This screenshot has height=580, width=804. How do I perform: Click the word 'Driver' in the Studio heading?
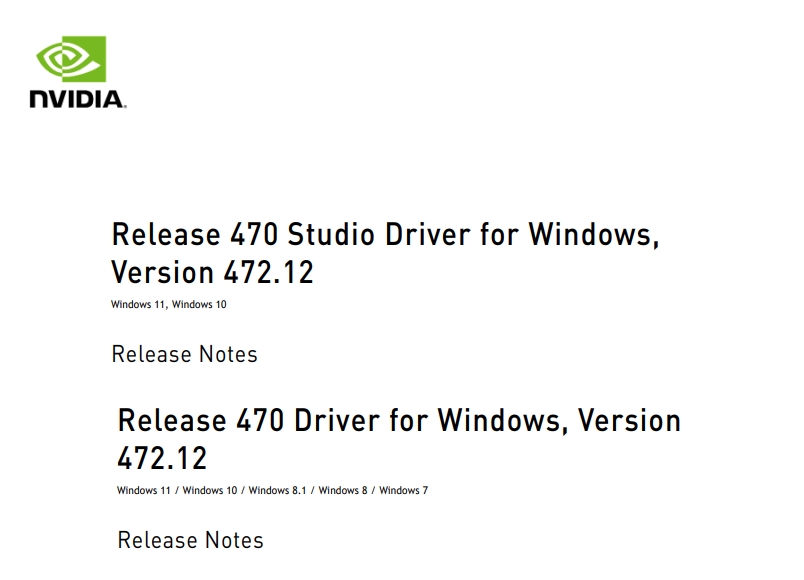pos(428,234)
